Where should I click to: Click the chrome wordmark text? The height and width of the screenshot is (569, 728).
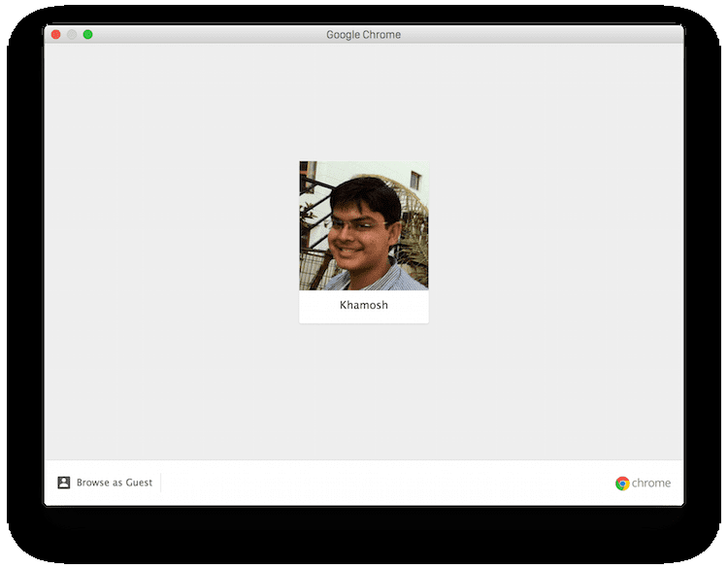(651, 484)
